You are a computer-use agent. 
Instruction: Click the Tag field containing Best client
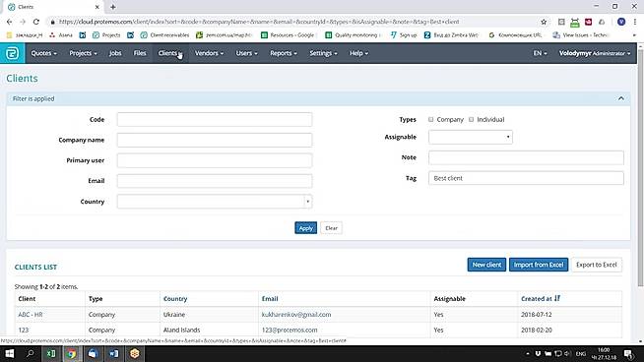[x=526, y=178]
